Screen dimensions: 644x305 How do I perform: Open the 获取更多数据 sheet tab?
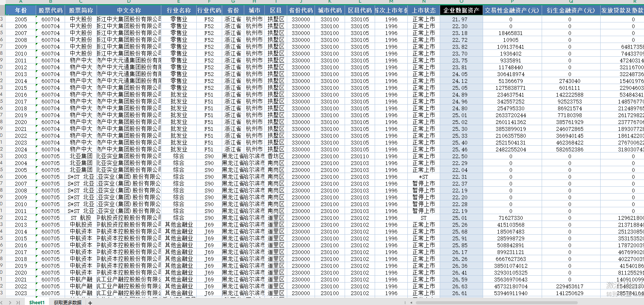(x=68, y=302)
